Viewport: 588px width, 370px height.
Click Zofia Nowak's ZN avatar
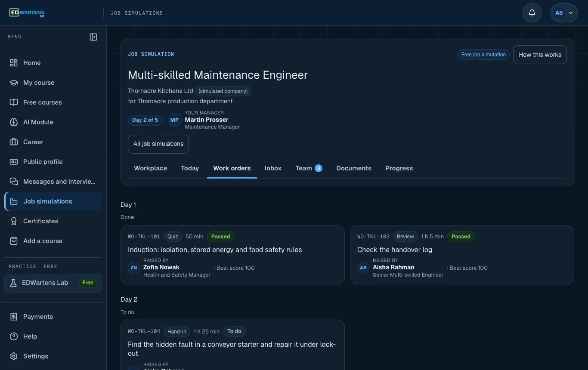[x=134, y=268]
